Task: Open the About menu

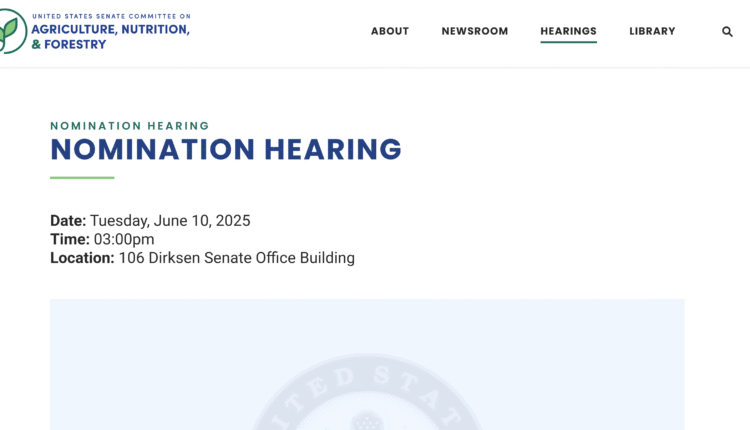Action: coord(390,31)
